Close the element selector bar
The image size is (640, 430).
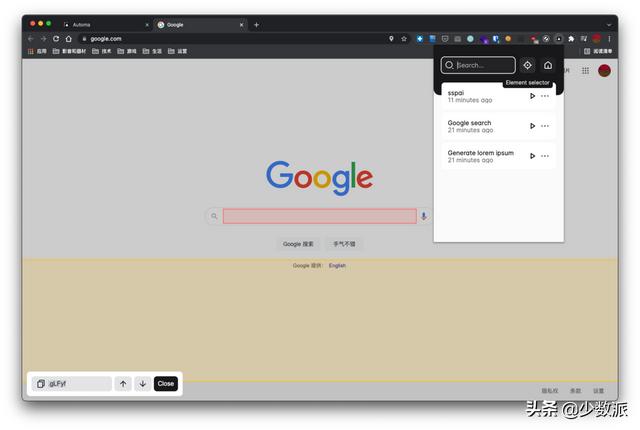pyautogui.click(x=166, y=384)
